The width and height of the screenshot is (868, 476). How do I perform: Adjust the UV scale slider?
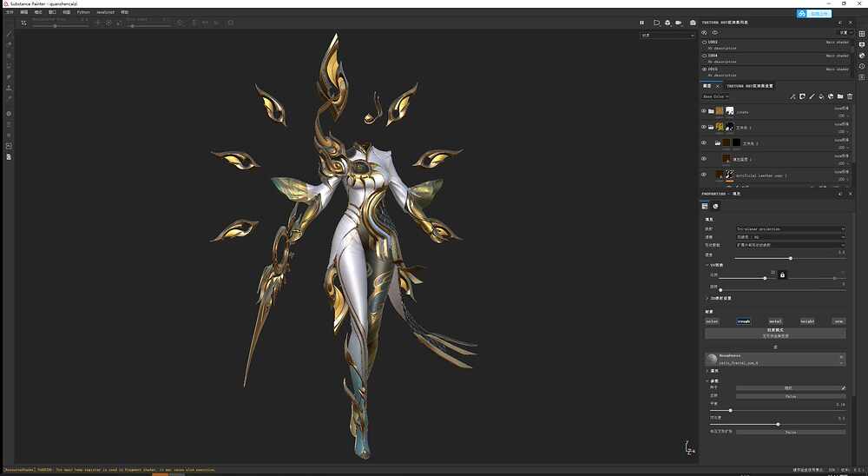click(x=765, y=278)
